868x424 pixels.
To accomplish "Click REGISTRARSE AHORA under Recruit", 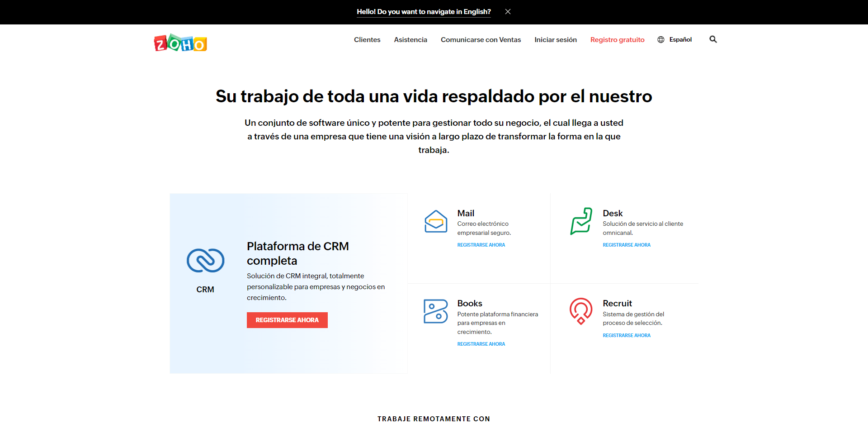I will tap(627, 335).
